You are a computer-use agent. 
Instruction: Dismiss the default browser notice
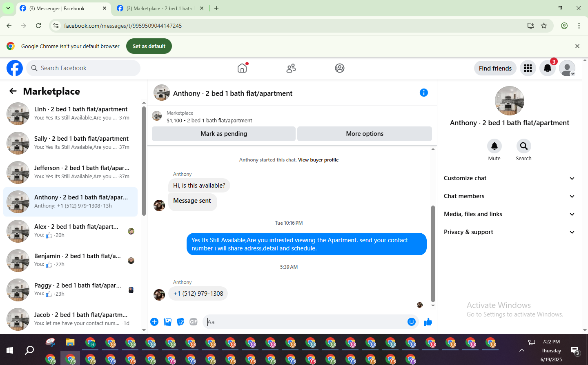point(577,46)
